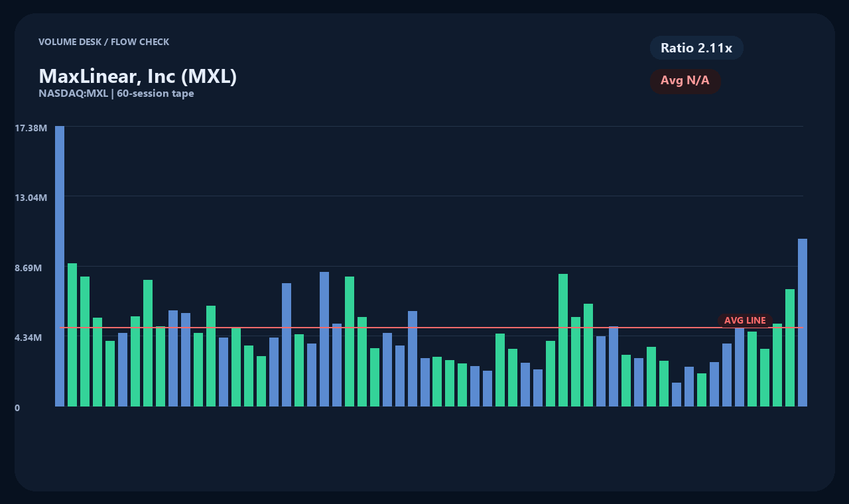Click the MaxLinear, Inc (MXL) title
Image resolution: width=849 pixels, height=504 pixels.
pos(138,76)
